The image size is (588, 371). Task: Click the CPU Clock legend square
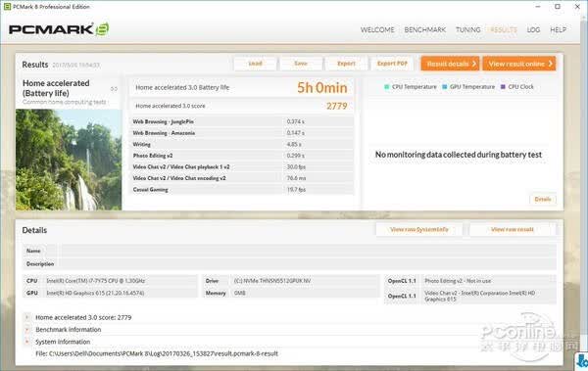tap(504, 86)
